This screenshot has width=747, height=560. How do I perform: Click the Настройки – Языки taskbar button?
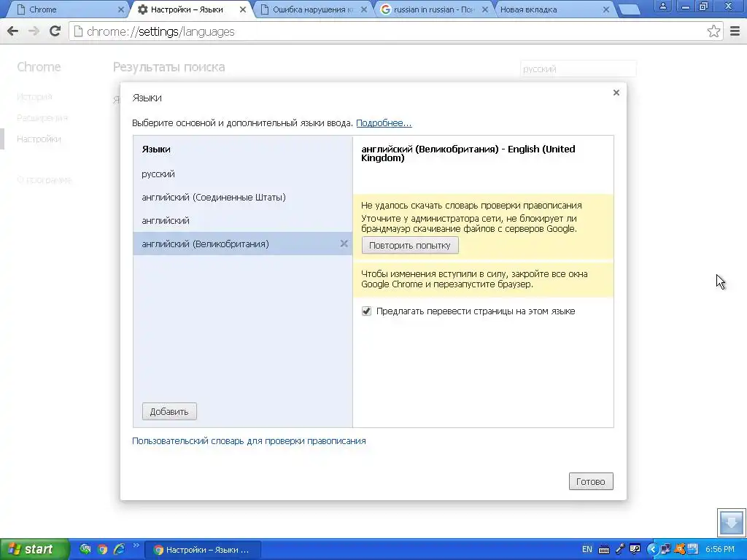click(x=203, y=550)
